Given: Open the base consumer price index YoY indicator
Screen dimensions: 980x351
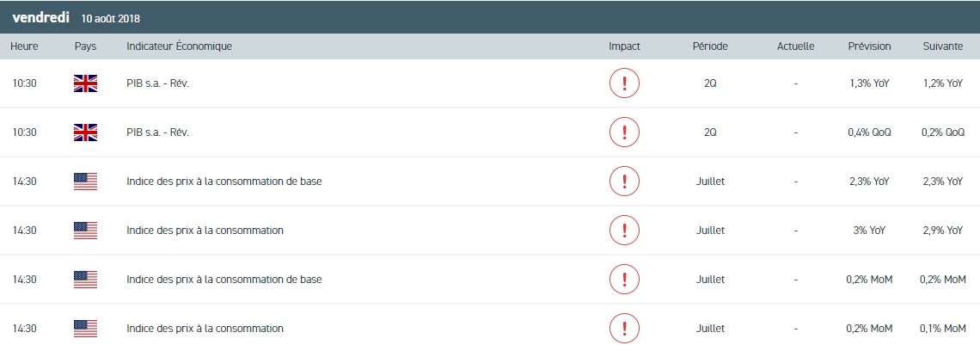Looking at the screenshot, I should [x=224, y=182].
